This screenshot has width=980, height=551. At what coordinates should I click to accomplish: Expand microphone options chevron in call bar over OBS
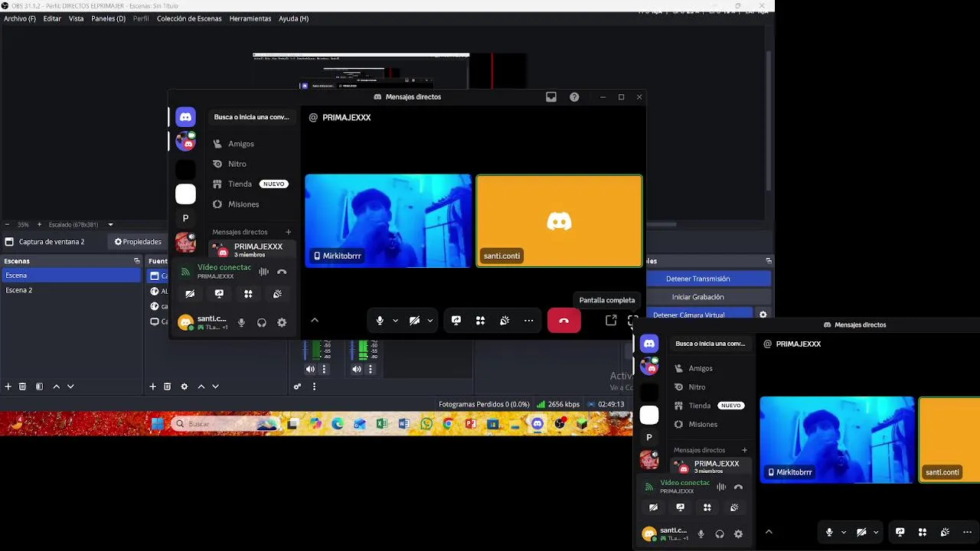(395, 321)
